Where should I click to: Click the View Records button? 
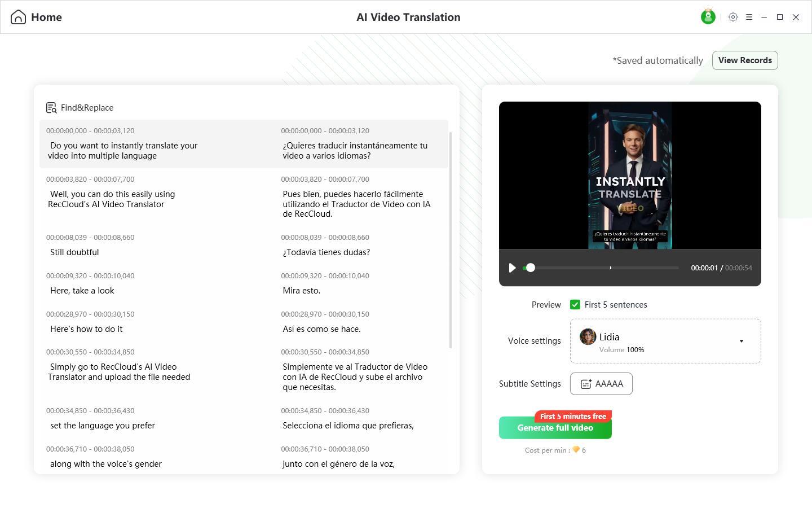pyautogui.click(x=745, y=60)
